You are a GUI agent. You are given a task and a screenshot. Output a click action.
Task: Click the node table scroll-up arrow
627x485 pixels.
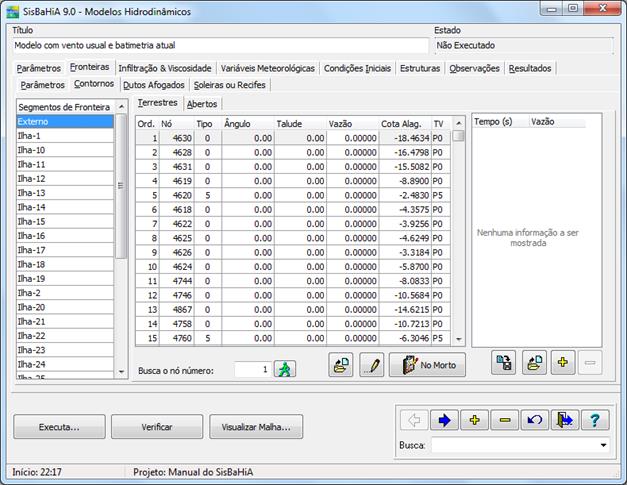click(459, 123)
